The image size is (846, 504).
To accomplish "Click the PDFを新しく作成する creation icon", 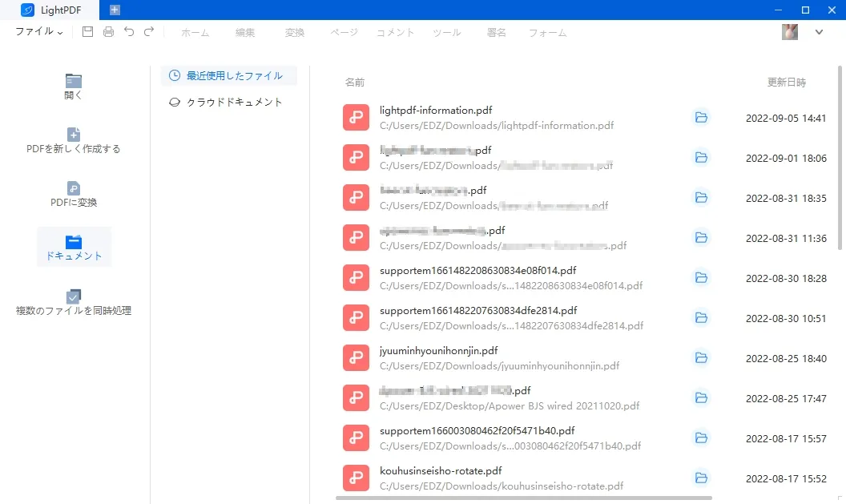I will click(74, 135).
